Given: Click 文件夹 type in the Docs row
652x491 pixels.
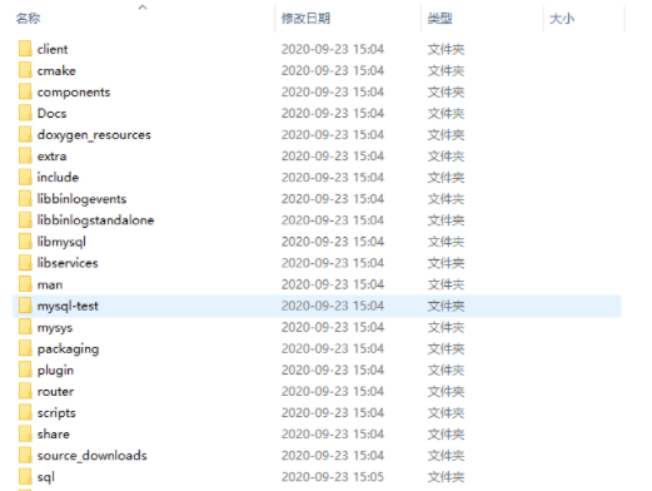Looking at the screenshot, I should coord(446,113).
